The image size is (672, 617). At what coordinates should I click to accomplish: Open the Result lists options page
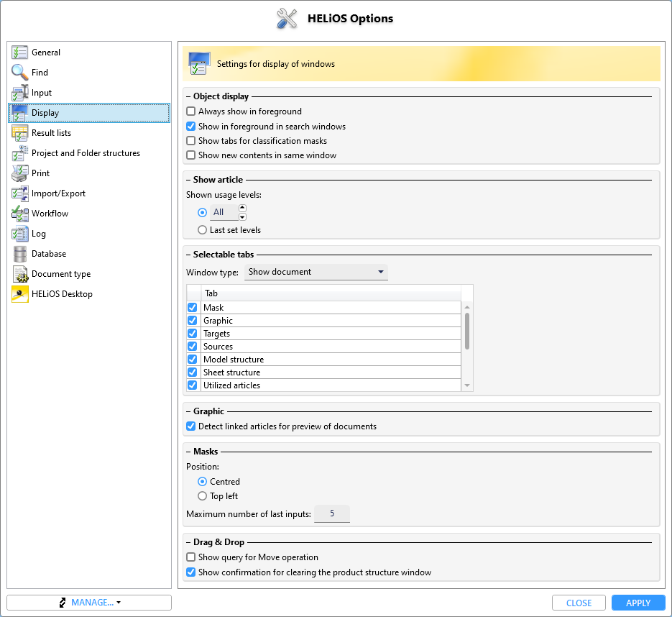coord(89,133)
